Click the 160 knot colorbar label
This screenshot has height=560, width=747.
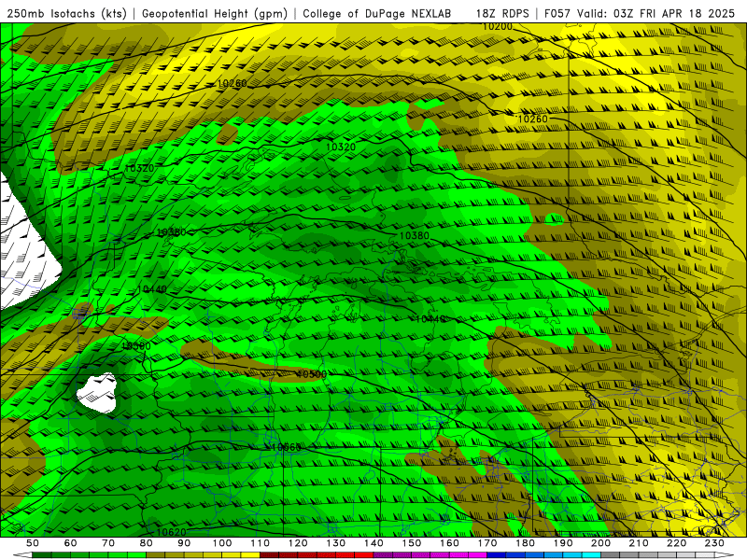tap(449, 543)
